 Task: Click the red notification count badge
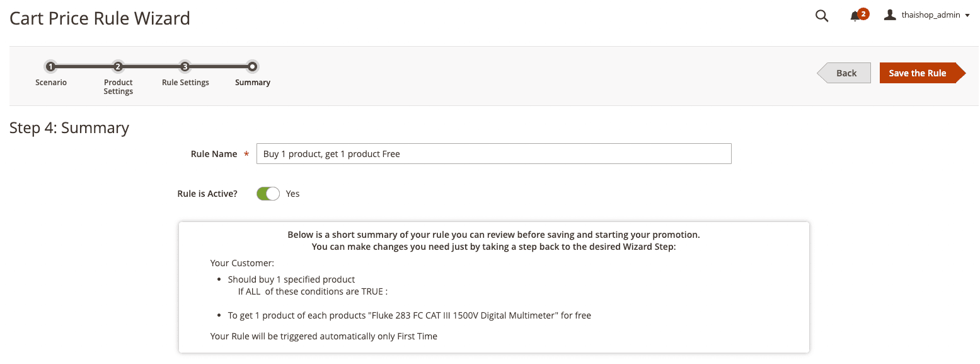coord(863,13)
